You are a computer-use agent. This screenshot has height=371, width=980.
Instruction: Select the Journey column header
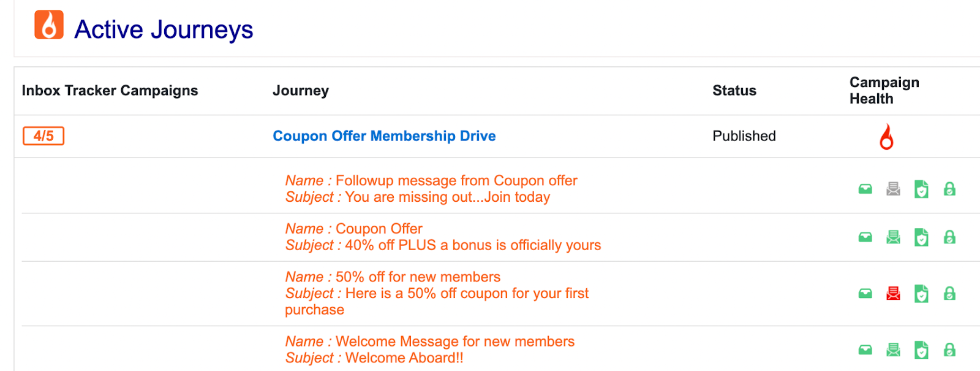pos(301,91)
